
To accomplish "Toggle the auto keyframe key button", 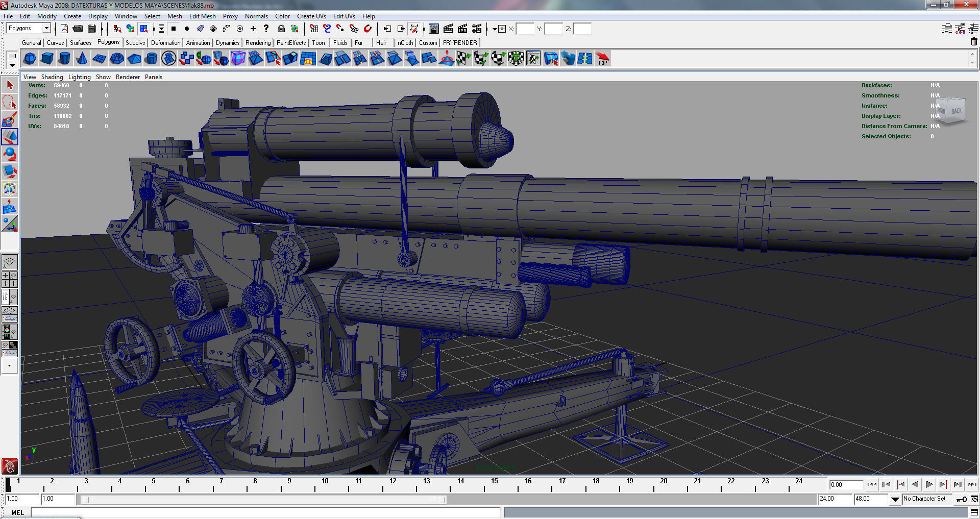I will coord(962,499).
